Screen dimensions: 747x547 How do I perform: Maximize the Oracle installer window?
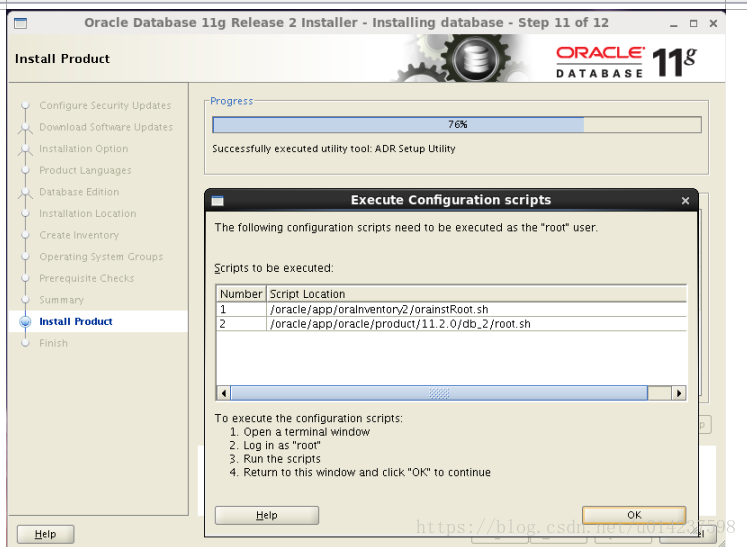pos(693,23)
